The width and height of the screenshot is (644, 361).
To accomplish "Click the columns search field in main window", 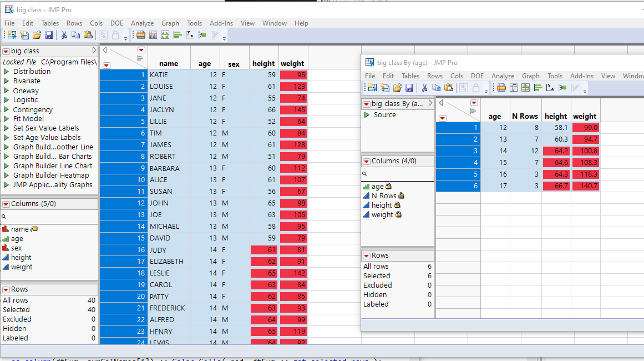I will pyautogui.click(x=49, y=216).
